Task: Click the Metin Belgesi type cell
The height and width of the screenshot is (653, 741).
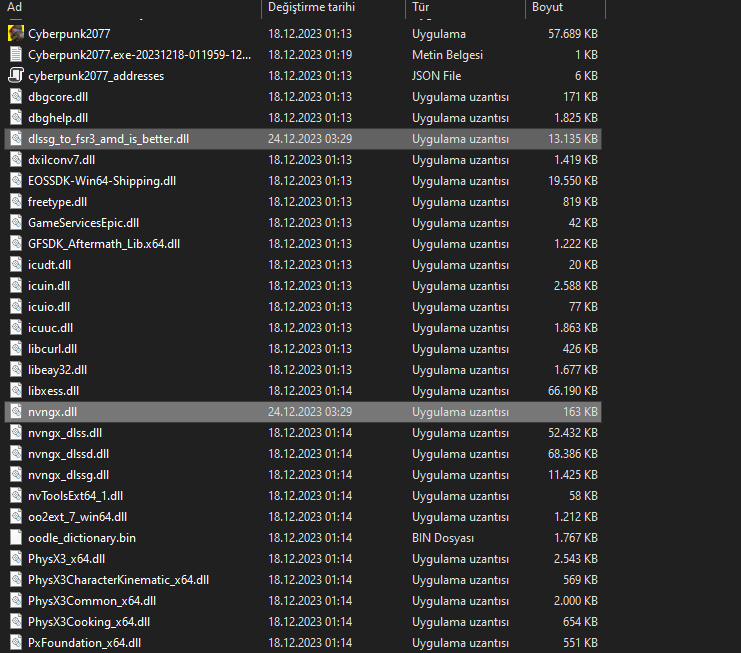Action: coord(448,55)
